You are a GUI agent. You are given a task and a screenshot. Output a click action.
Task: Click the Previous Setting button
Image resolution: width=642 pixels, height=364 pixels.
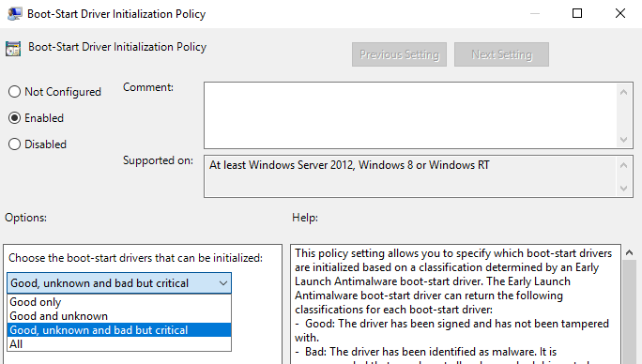[x=399, y=54]
